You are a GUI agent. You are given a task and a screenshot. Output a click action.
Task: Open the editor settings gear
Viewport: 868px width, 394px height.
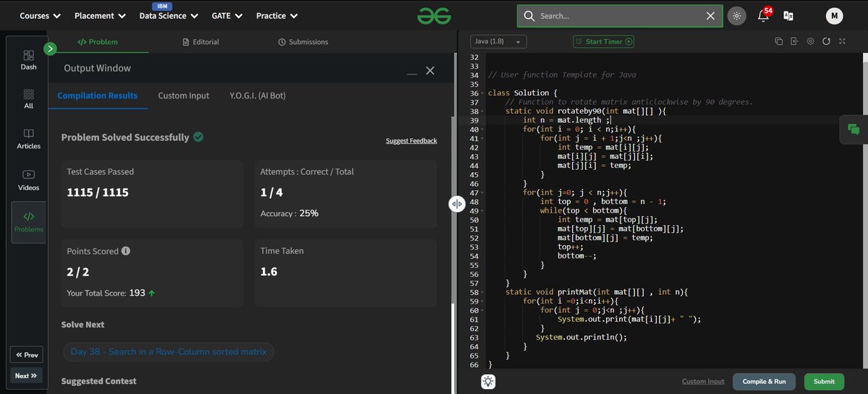click(x=810, y=41)
